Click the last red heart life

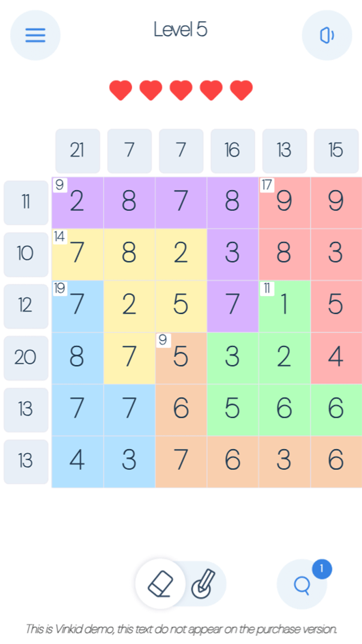pos(241,91)
